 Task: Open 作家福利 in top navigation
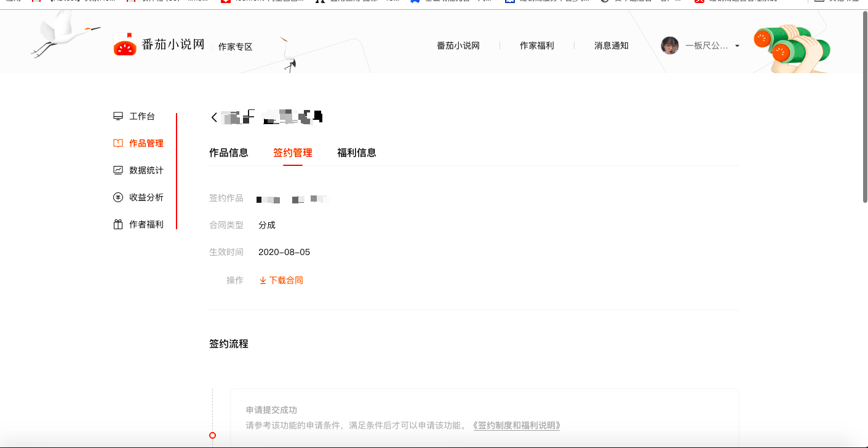pyautogui.click(x=537, y=45)
